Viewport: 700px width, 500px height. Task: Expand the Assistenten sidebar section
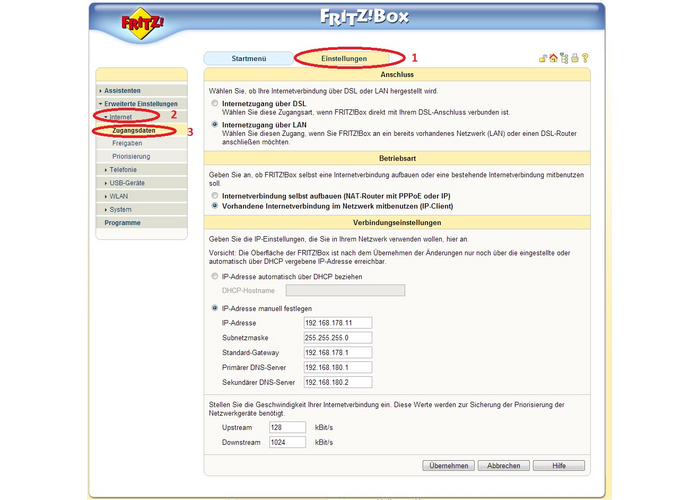(x=123, y=90)
